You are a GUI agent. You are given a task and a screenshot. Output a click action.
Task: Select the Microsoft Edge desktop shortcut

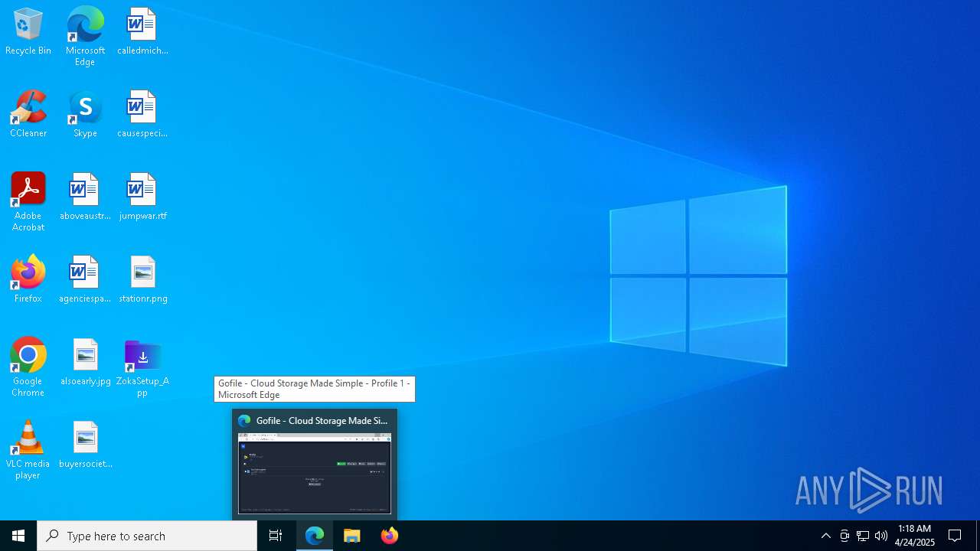tap(85, 37)
